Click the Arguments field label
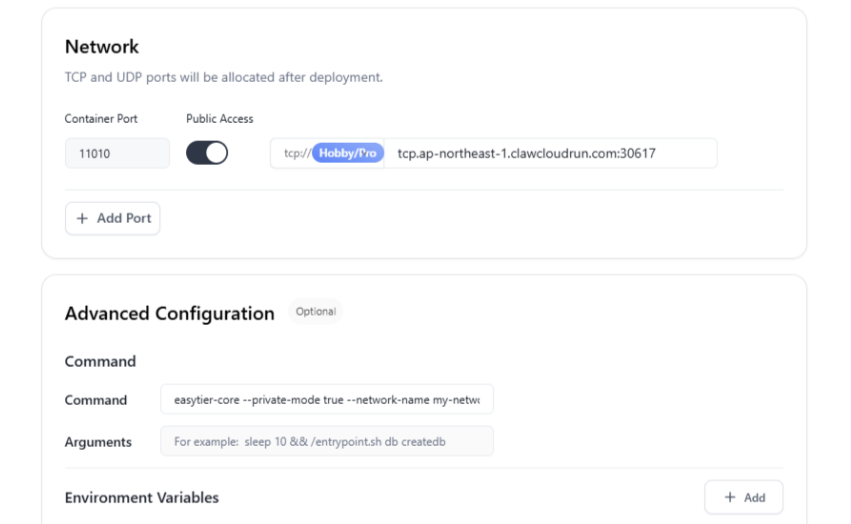 pos(98,441)
